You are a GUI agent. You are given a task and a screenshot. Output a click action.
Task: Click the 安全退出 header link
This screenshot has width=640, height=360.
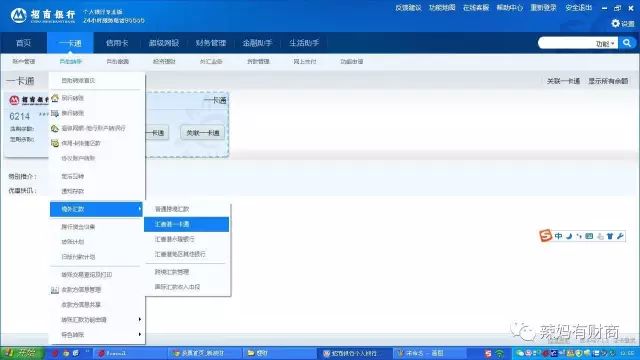(578, 8)
